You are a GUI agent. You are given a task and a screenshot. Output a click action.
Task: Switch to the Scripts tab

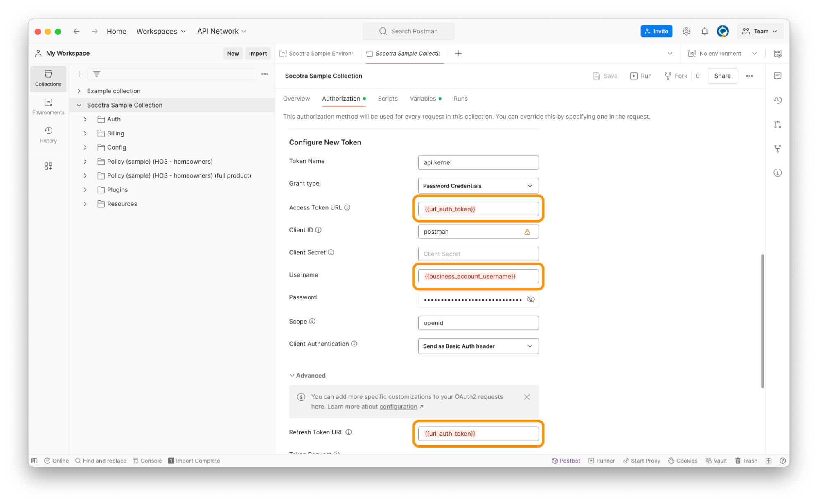(x=388, y=98)
